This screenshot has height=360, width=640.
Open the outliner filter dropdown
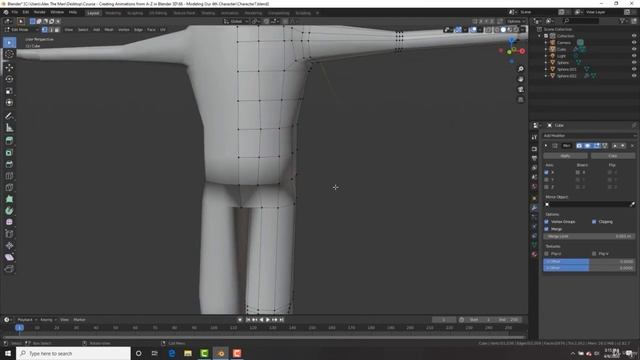pyautogui.click(x=624, y=20)
